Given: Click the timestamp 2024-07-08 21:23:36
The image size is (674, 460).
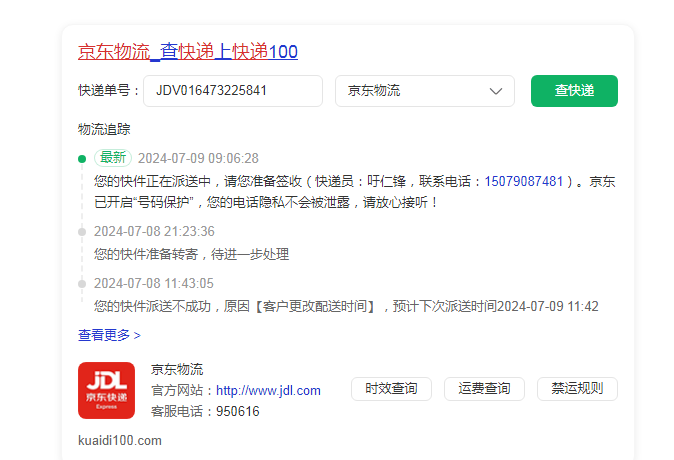Looking at the screenshot, I should (x=154, y=231).
